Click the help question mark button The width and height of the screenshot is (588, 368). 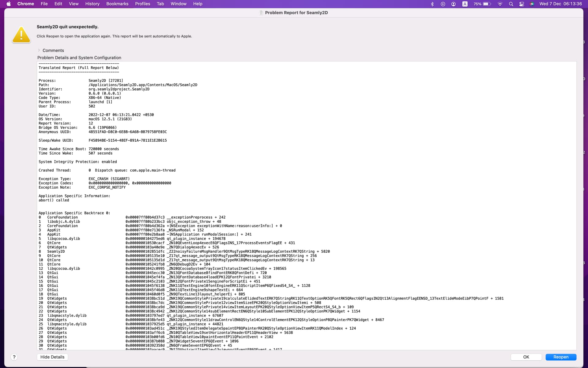click(14, 357)
